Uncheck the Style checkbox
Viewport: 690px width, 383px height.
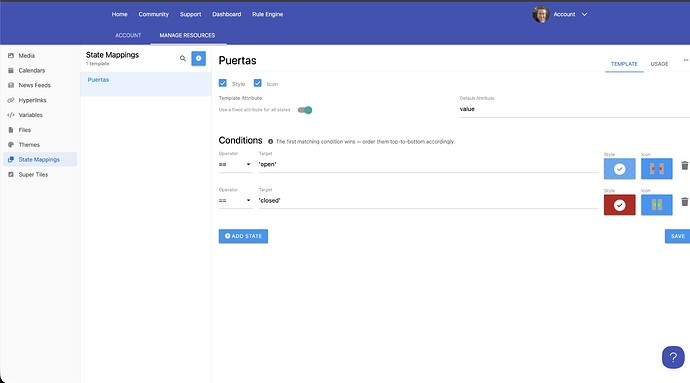(x=223, y=83)
